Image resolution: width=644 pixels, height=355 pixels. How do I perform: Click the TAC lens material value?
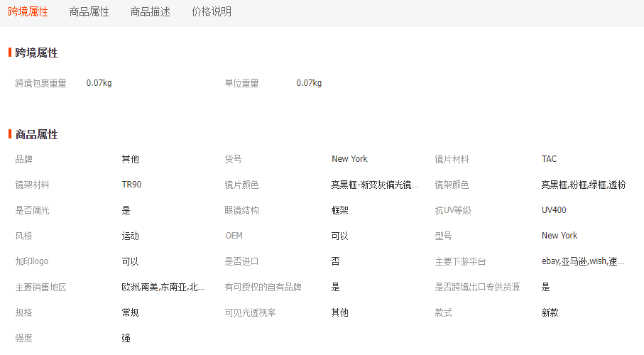(549, 159)
